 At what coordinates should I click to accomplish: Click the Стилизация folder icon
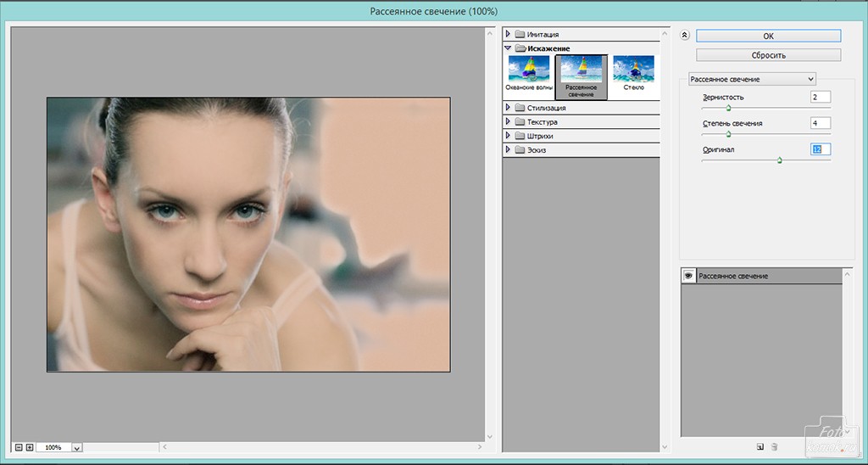[520, 108]
